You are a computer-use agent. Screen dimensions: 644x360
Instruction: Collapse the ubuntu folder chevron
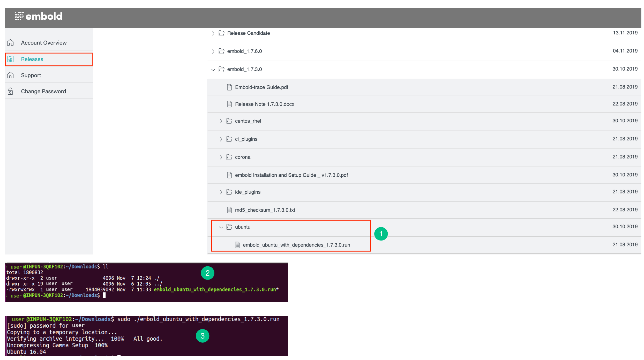click(221, 227)
